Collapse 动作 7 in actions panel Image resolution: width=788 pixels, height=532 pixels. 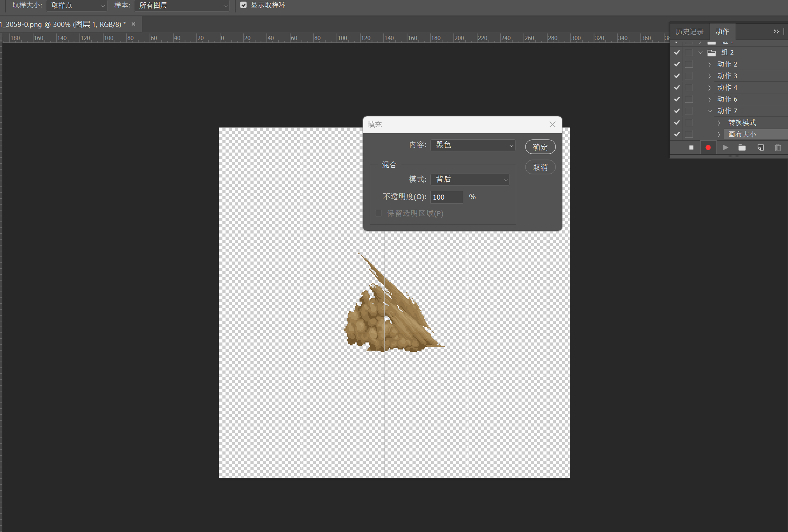click(x=710, y=111)
